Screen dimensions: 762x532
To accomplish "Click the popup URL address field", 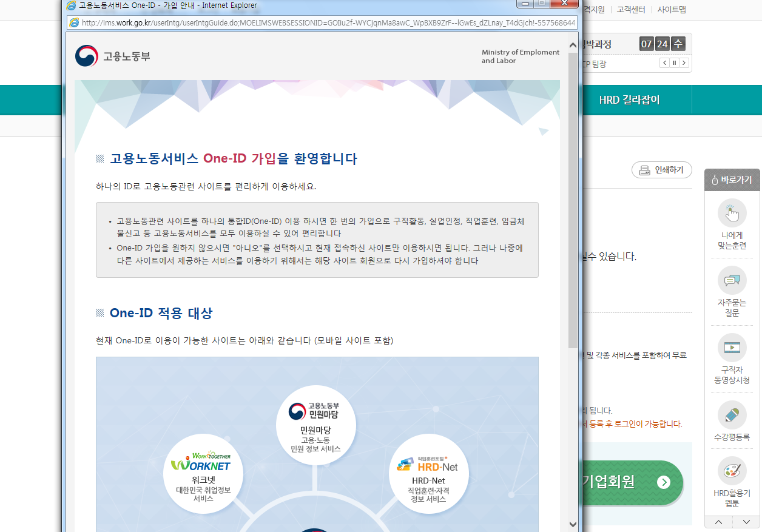I will click(322, 22).
